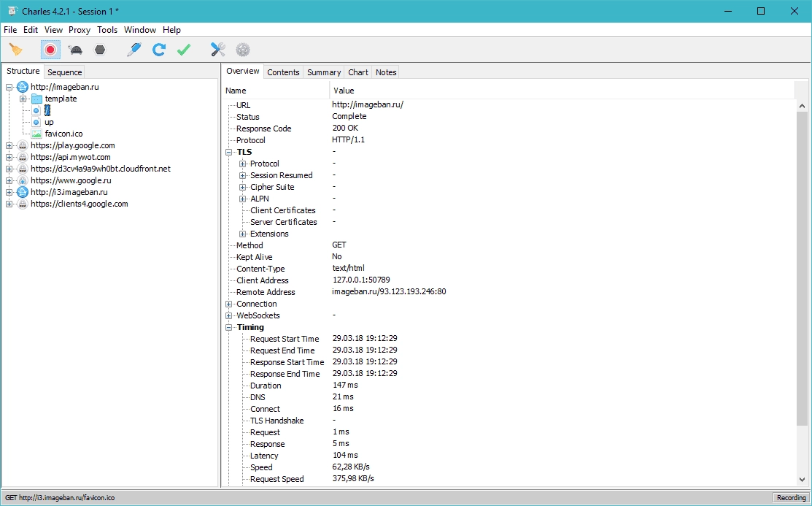Expand the template folder
Viewport: 812px width, 506px height.
pos(23,99)
